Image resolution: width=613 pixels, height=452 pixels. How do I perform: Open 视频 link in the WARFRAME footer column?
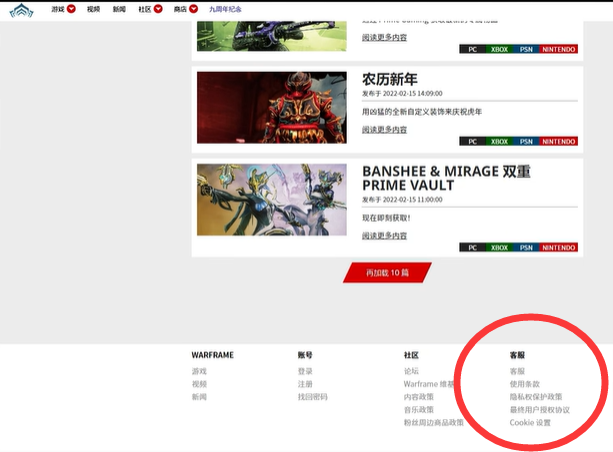click(x=199, y=384)
